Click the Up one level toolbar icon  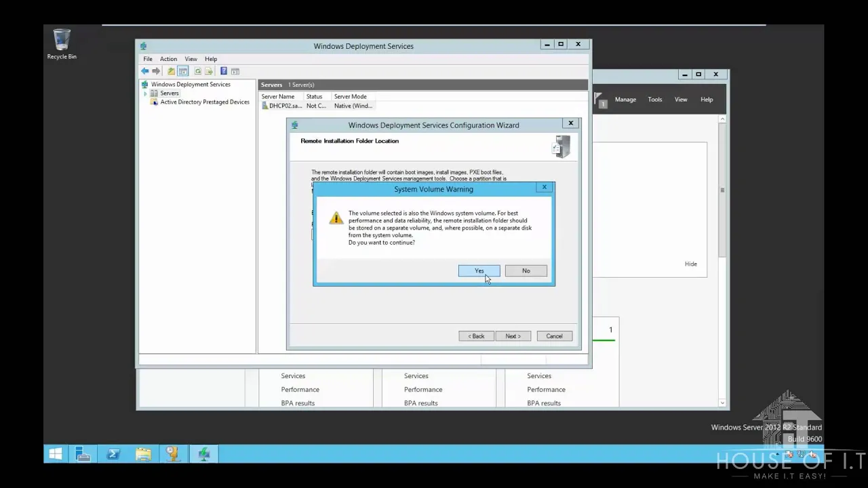(171, 71)
